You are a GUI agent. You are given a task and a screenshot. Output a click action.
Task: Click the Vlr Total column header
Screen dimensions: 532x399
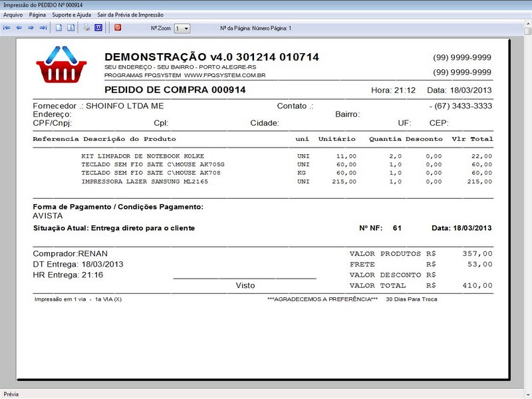point(472,139)
